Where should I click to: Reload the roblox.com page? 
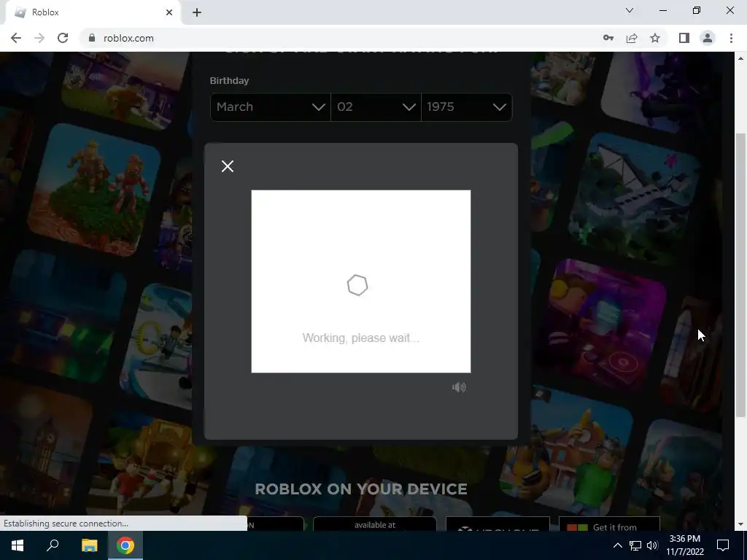click(63, 38)
